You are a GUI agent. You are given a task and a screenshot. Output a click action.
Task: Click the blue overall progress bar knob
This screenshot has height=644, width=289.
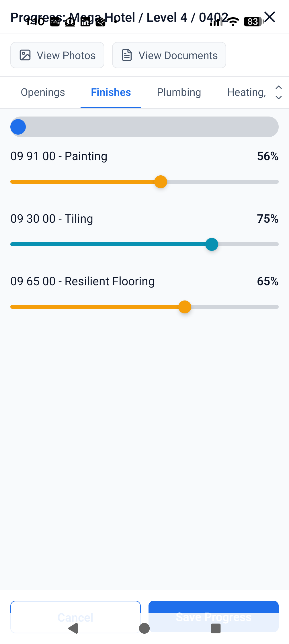18,127
